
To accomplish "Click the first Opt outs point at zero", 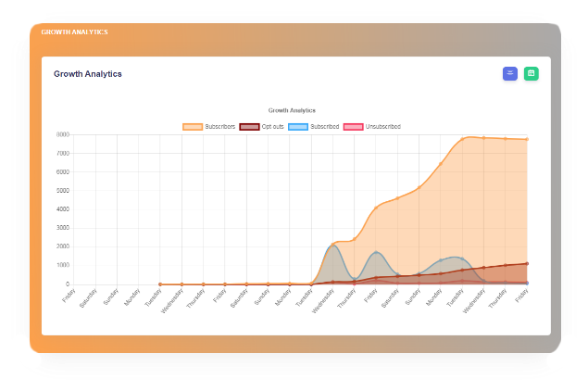I will pos(160,284).
